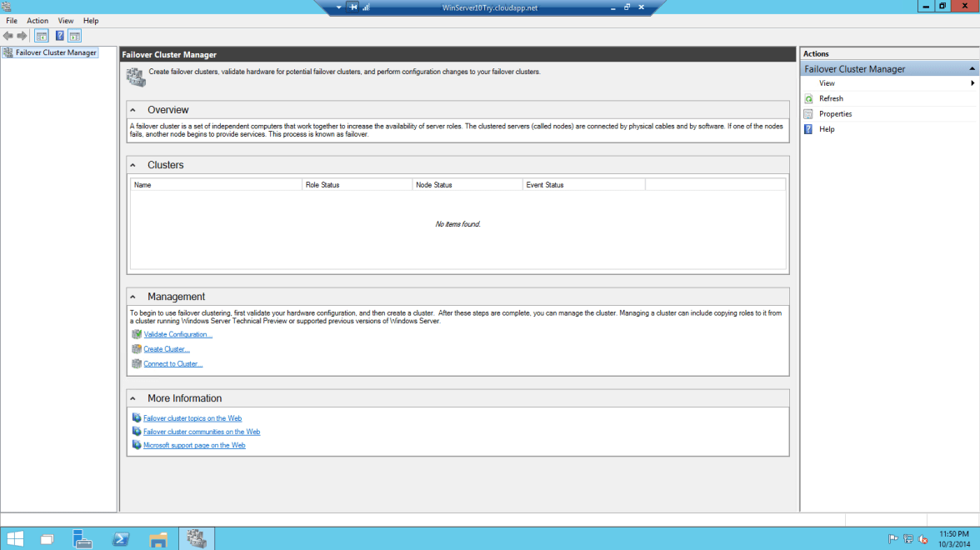Click the Help question mark toolbar icon
The height and width of the screenshot is (550, 980).
click(58, 35)
